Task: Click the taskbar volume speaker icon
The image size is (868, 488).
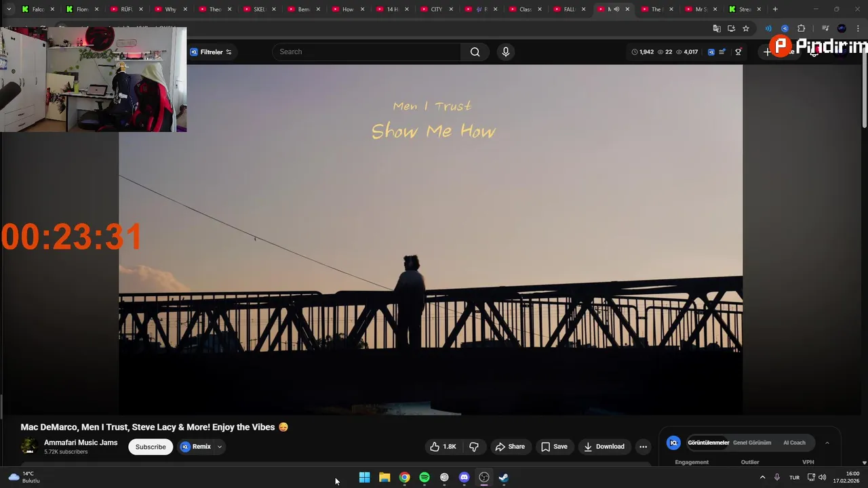Action: point(823,478)
